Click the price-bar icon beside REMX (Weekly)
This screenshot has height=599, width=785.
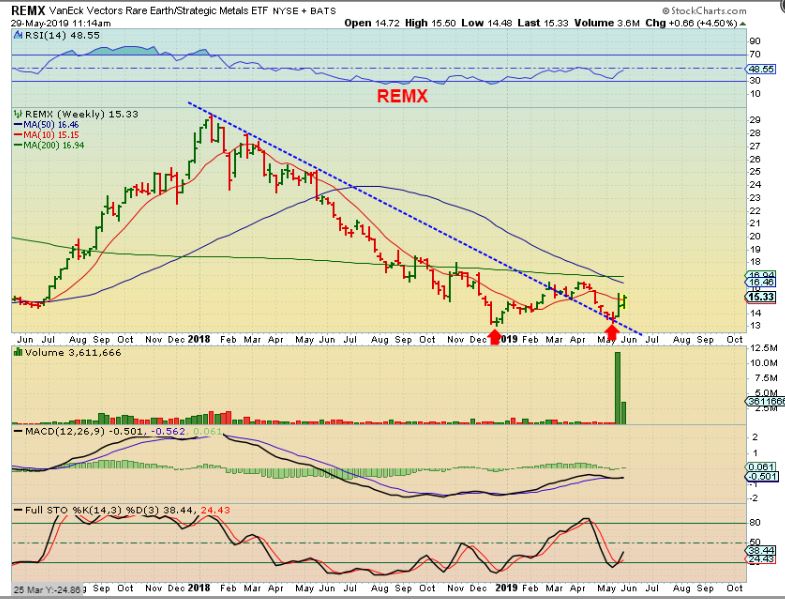[x=19, y=114]
